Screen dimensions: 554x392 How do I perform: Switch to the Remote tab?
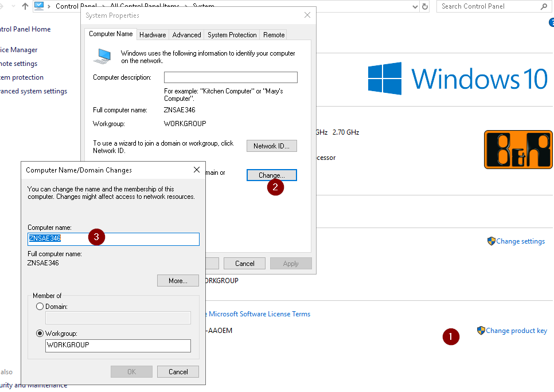pos(274,35)
